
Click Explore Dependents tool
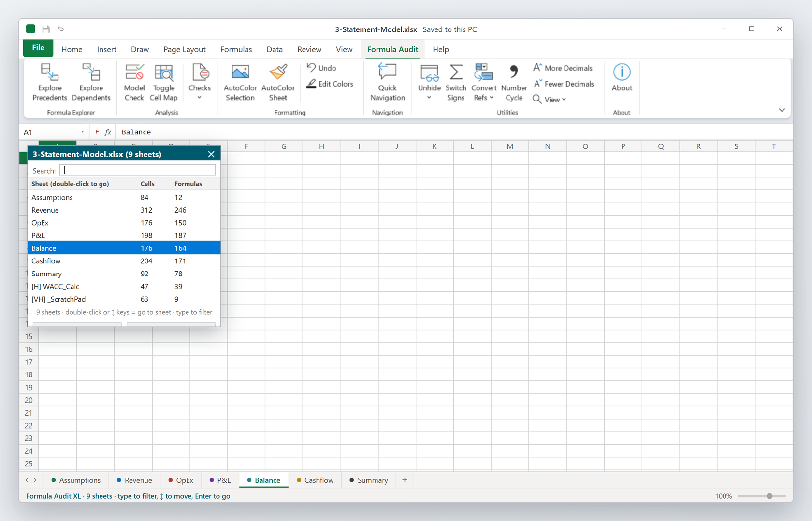coord(91,82)
